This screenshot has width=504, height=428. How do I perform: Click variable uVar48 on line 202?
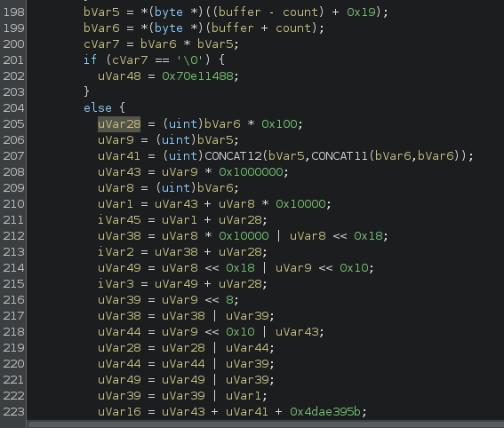[x=119, y=76]
